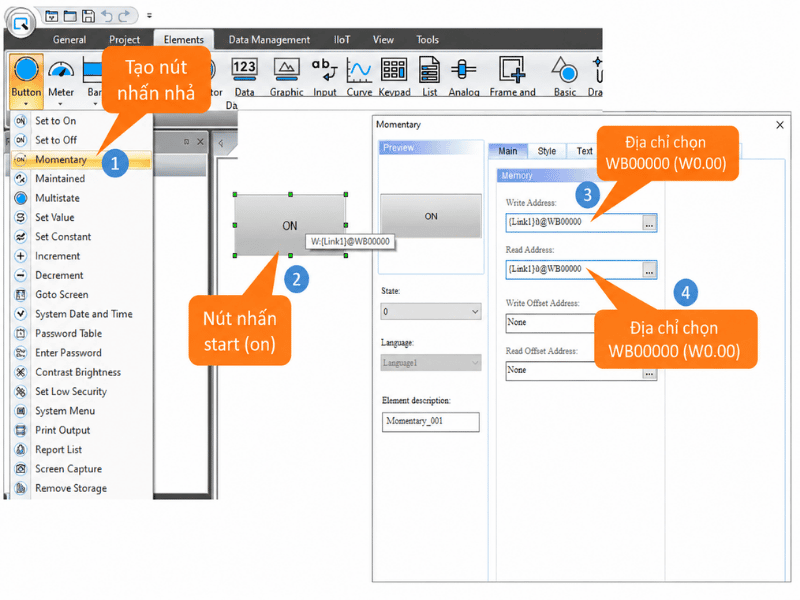Click the Element description field Momentary_001
The image size is (800, 600).
431,421
